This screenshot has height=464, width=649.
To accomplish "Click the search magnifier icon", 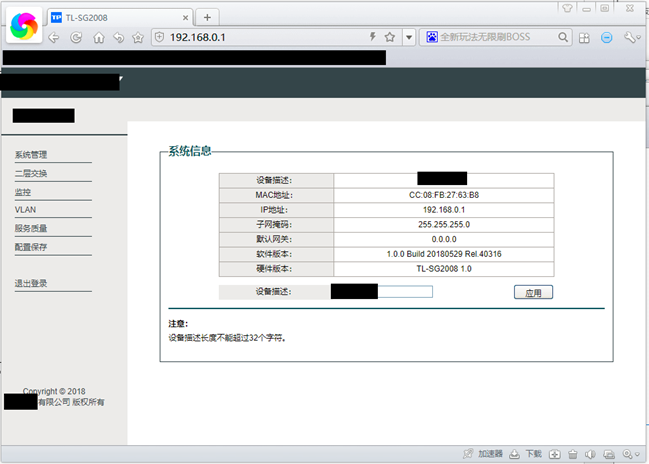I will [563, 37].
